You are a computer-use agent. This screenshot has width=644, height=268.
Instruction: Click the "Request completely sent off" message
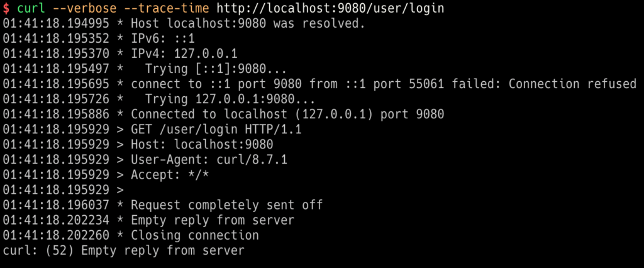pyautogui.click(x=235, y=205)
